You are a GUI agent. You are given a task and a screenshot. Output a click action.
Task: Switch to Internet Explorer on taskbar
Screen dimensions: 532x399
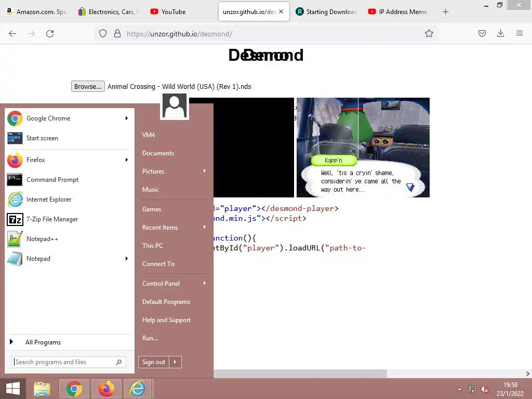pyautogui.click(x=137, y=389)
